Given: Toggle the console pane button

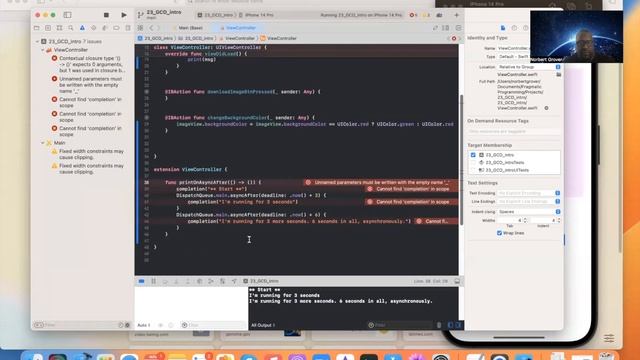Looking at the screenshot, I should click(458, 325).
